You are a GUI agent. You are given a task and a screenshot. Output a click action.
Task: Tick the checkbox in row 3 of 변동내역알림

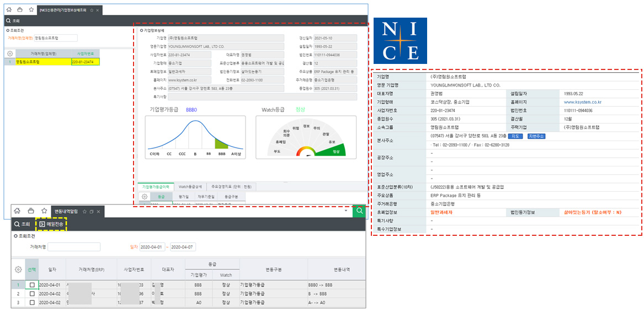(x=32, y=303)
